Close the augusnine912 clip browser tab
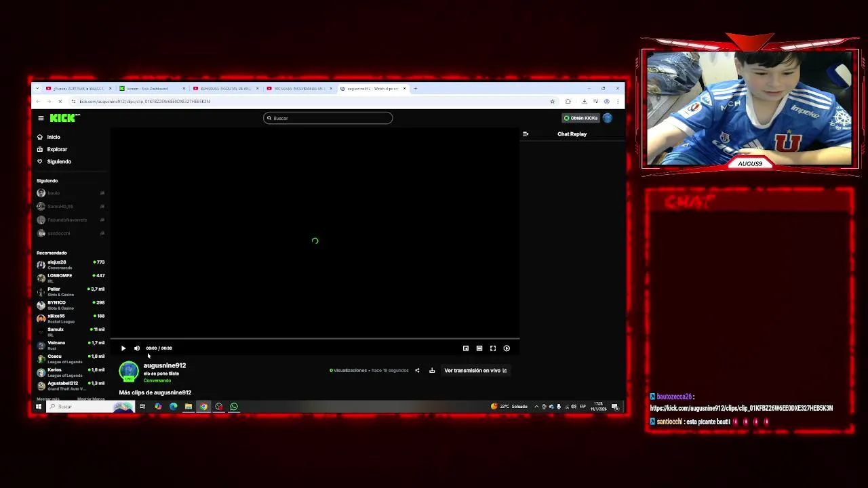 click(405, 89)
